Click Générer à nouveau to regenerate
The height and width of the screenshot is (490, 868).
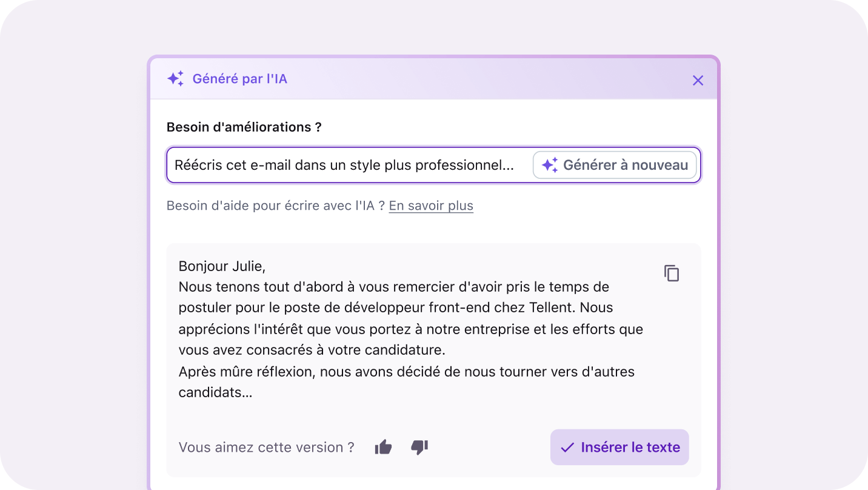tap(615, 164)
